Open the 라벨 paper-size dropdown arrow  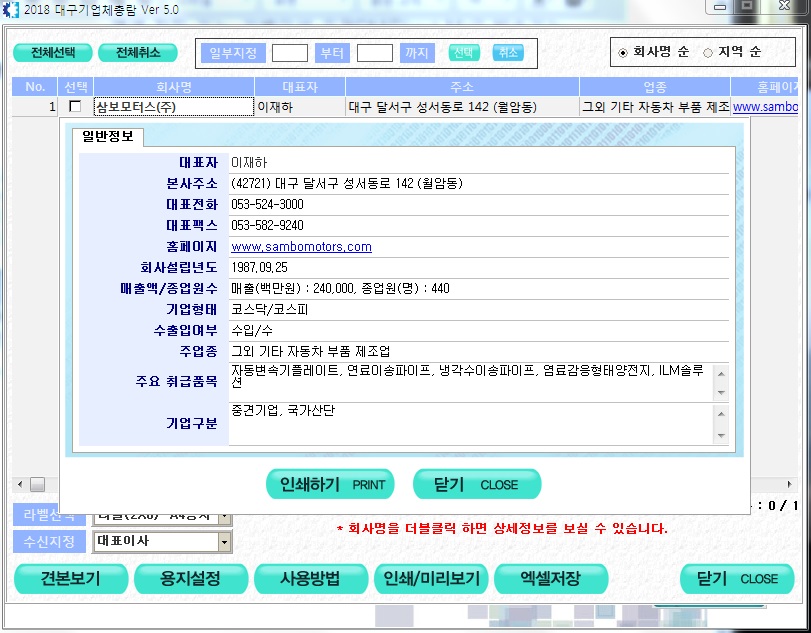point(224,517)
